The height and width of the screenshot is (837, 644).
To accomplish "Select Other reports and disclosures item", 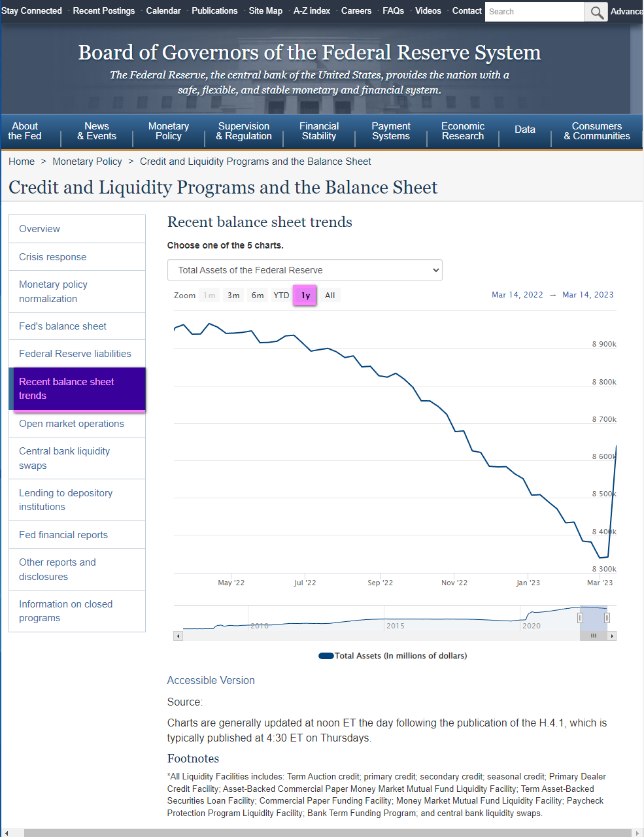I will (x=77, y=570).
